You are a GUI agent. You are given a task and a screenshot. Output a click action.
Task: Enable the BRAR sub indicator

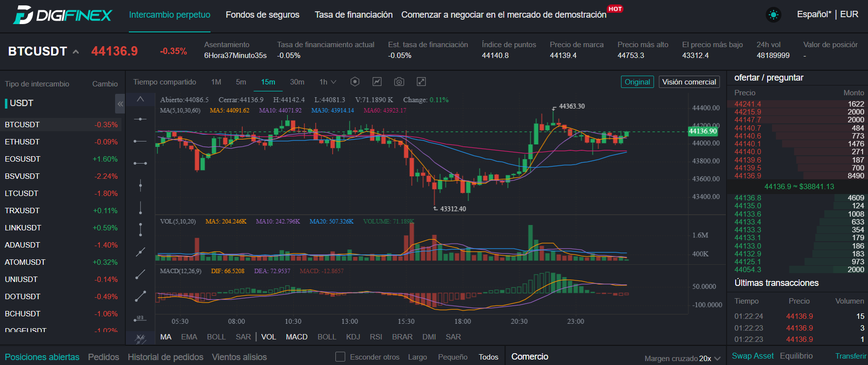click(402, 337)
